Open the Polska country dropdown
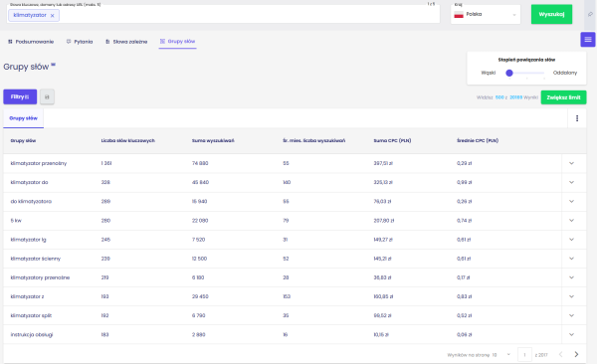597x364 pixels. (x=486, y=15)
